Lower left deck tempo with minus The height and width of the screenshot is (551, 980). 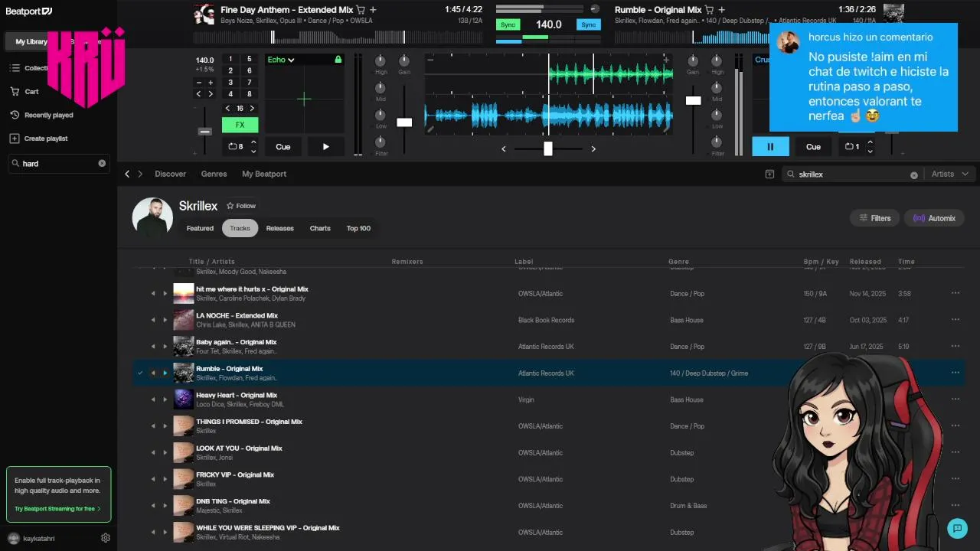point(199,83)
